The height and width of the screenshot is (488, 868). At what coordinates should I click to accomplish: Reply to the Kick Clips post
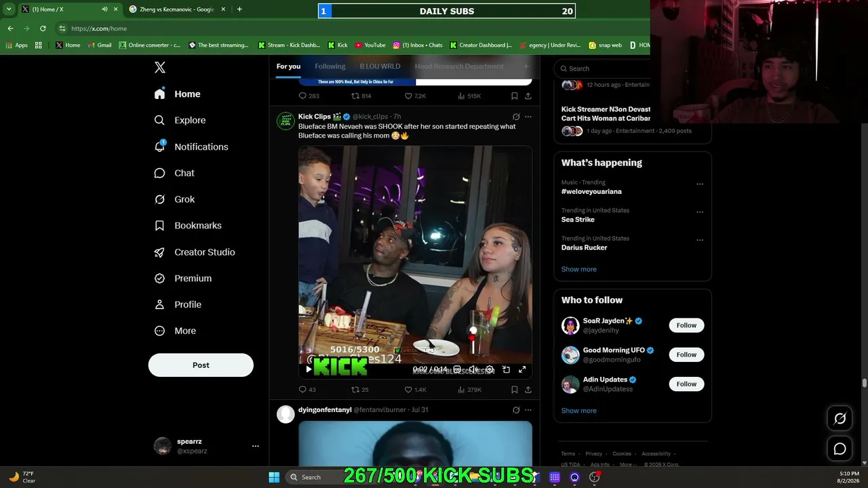pos(307,390)
